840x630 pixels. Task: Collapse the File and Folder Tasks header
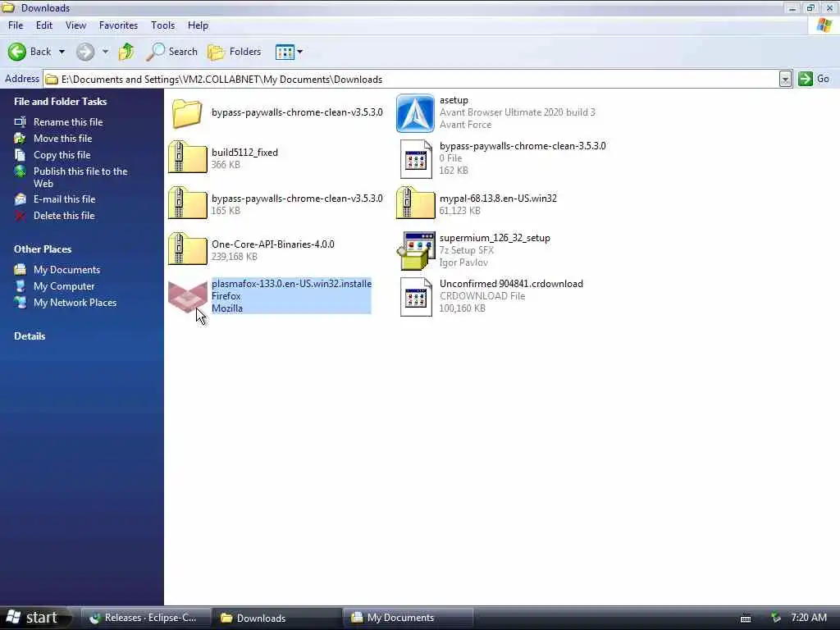click(x=61, y=101)
